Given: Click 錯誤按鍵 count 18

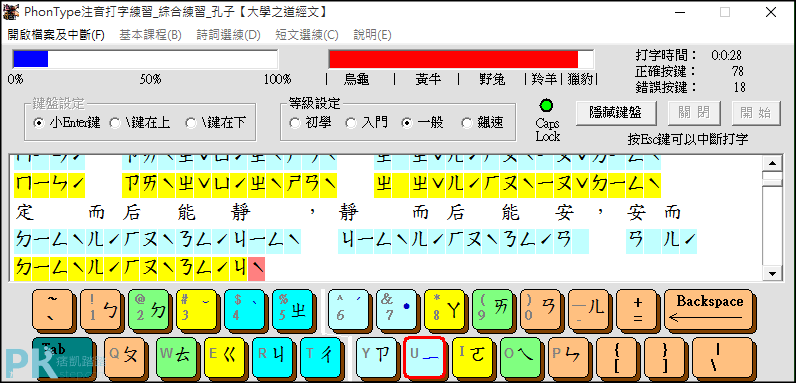Looking at the screenshot, I should coord(739,87).
